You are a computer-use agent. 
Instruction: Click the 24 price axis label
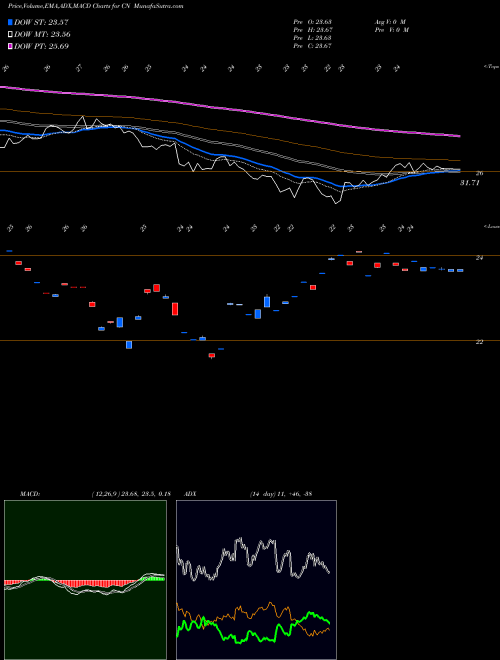point(479,258)
